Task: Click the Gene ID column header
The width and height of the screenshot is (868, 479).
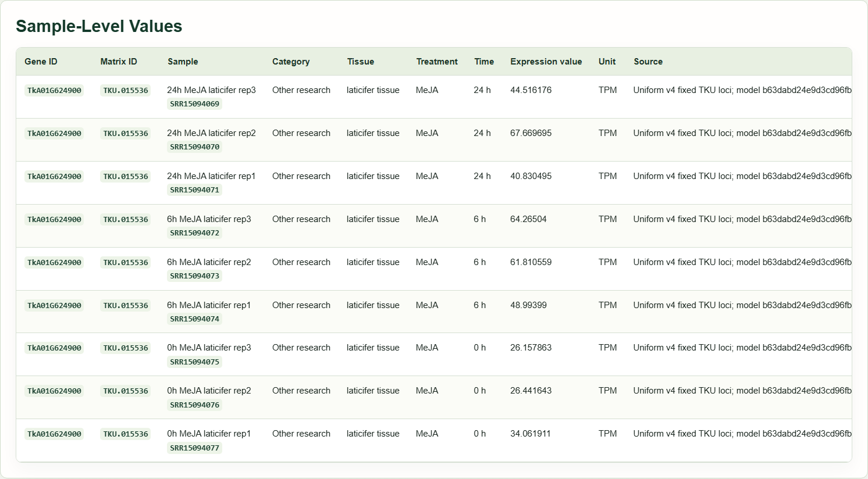Action: 41,62
